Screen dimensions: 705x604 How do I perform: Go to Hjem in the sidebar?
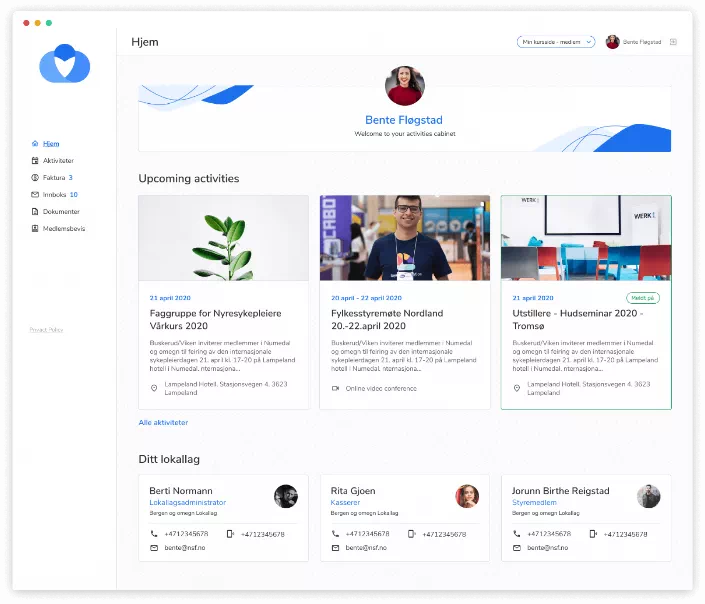[51, 143]
